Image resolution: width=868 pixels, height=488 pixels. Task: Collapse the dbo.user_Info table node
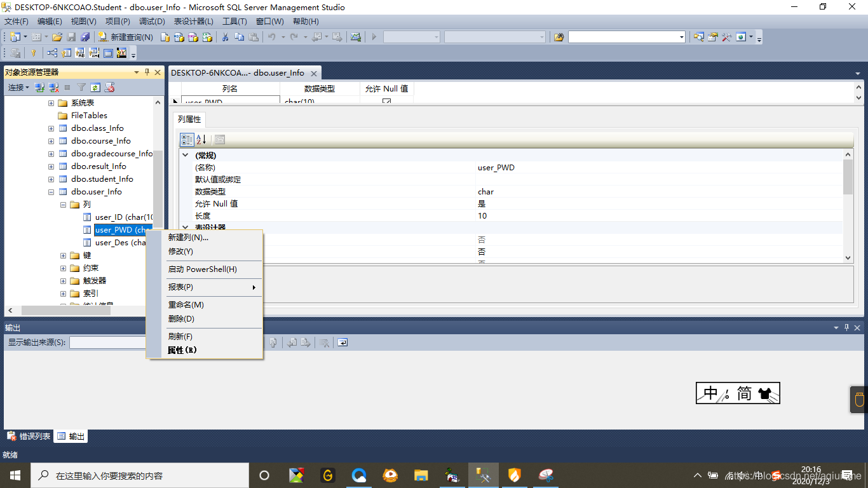[x=51, y=192]
